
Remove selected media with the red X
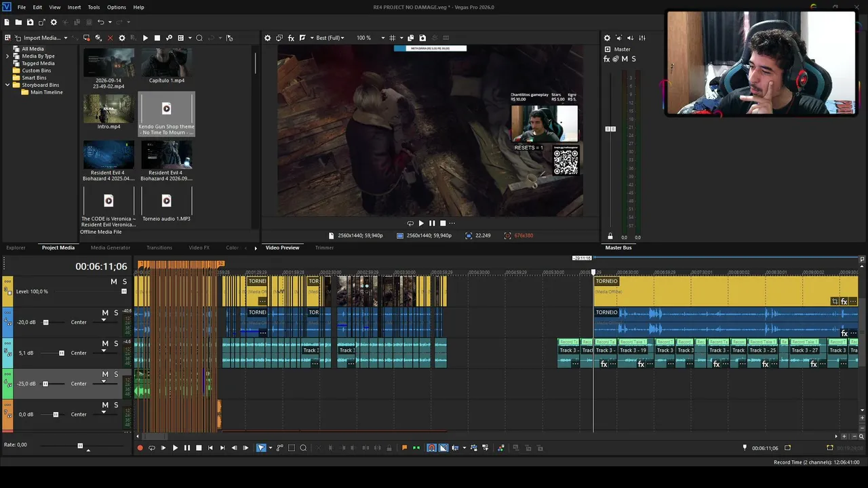110,38
